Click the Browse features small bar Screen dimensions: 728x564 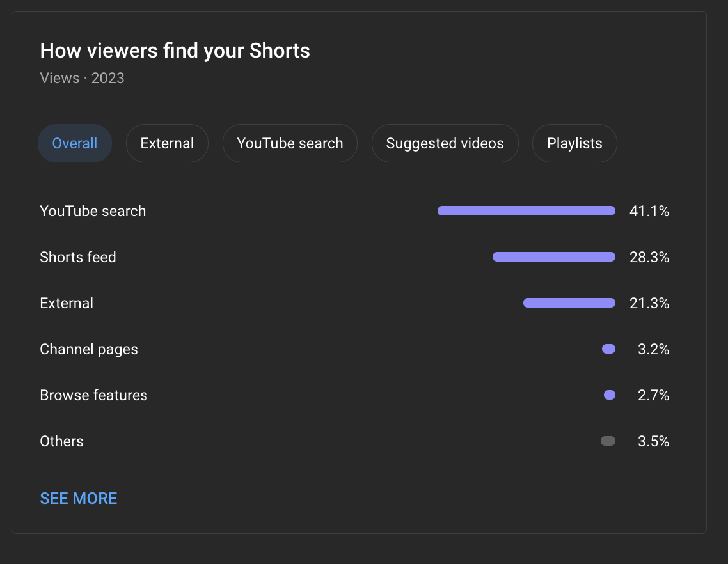pyautogui.click(x=610, y=395)
